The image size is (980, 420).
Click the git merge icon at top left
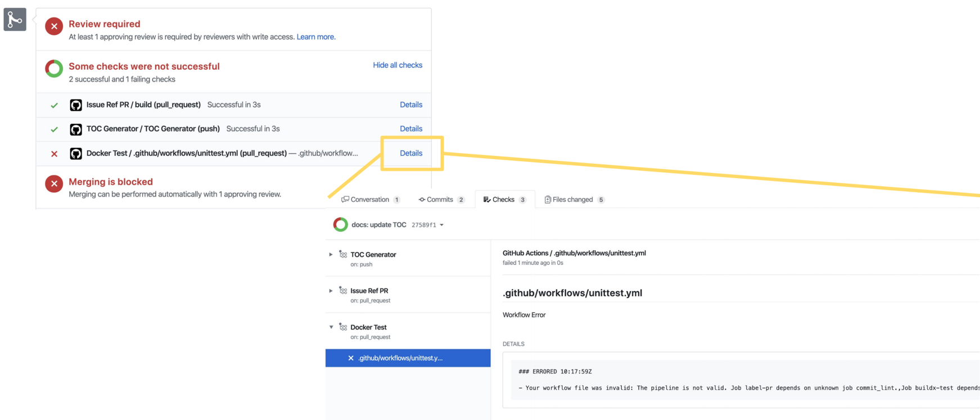15,20
